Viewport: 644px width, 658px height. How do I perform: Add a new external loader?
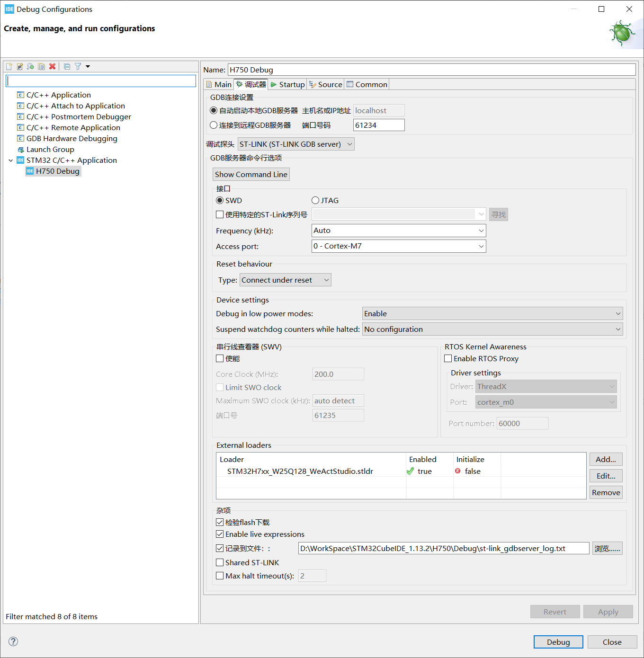point(606,459)
